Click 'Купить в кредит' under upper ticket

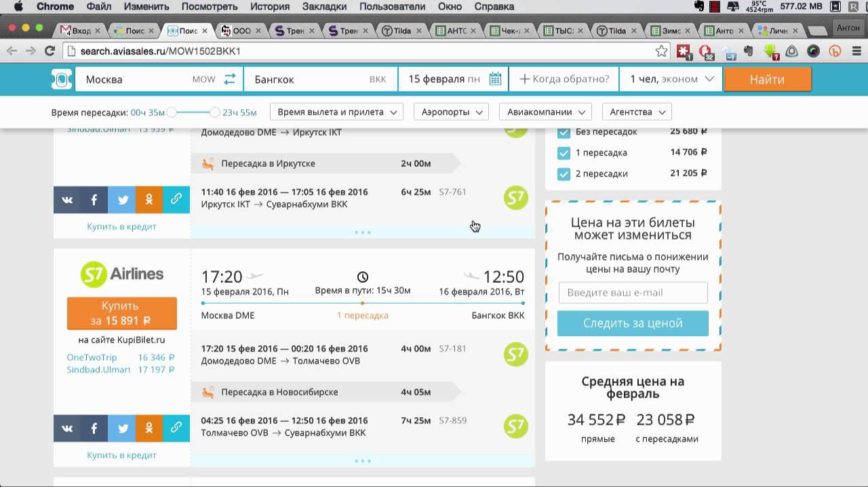tap(121, 227)
